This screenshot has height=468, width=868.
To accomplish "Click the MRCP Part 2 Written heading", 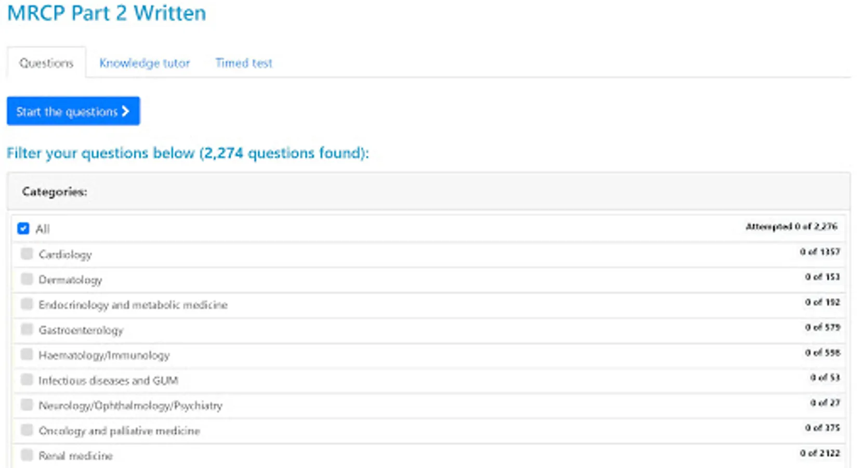I will coord(107,13).
